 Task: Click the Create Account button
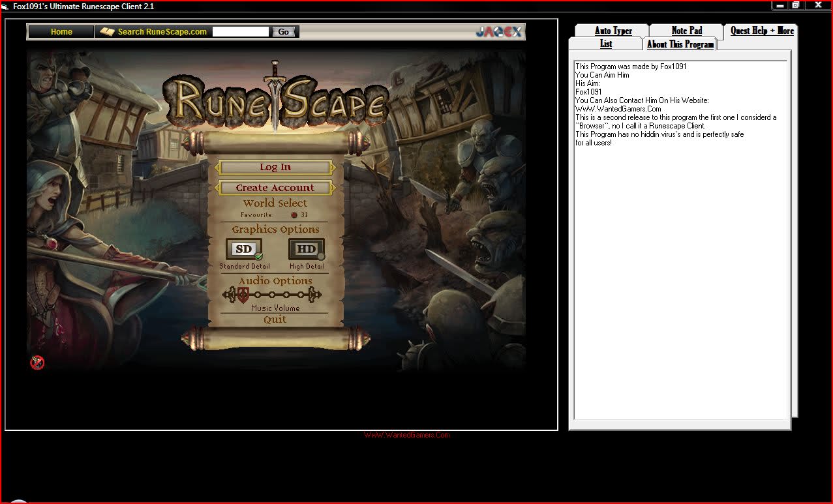(x=275, y=188)
